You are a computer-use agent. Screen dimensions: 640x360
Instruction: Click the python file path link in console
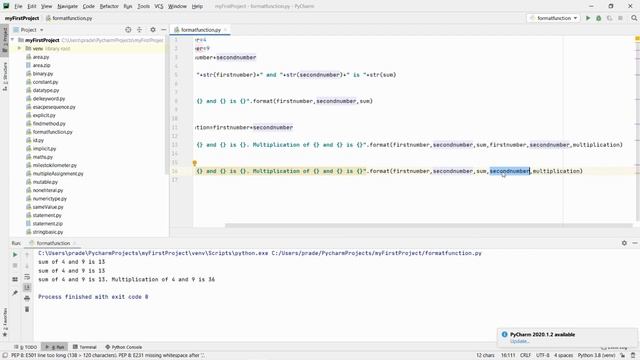[x=376, y=253]
